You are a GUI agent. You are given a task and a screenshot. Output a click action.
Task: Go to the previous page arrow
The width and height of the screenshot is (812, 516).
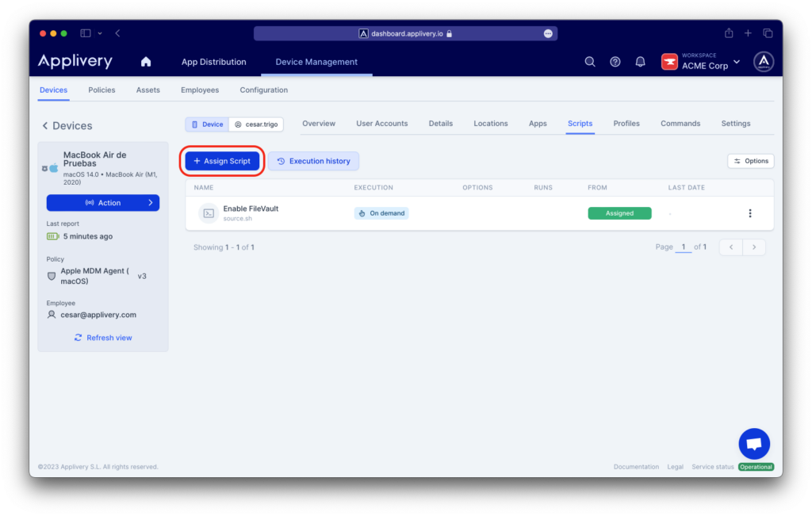[x=730, y=247]
